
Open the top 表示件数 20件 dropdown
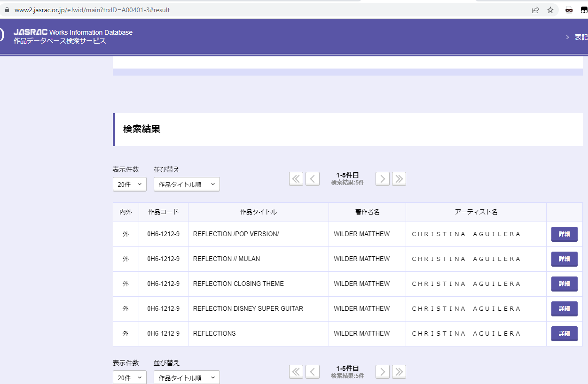coord(130,184)
